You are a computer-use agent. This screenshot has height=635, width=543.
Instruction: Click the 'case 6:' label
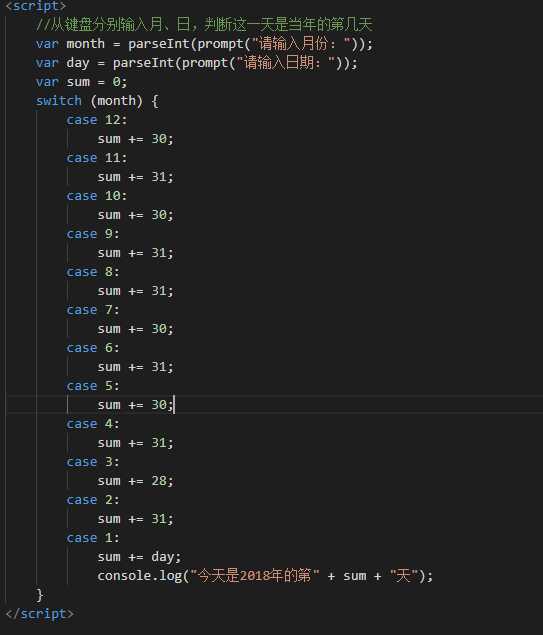click(93, 348)
